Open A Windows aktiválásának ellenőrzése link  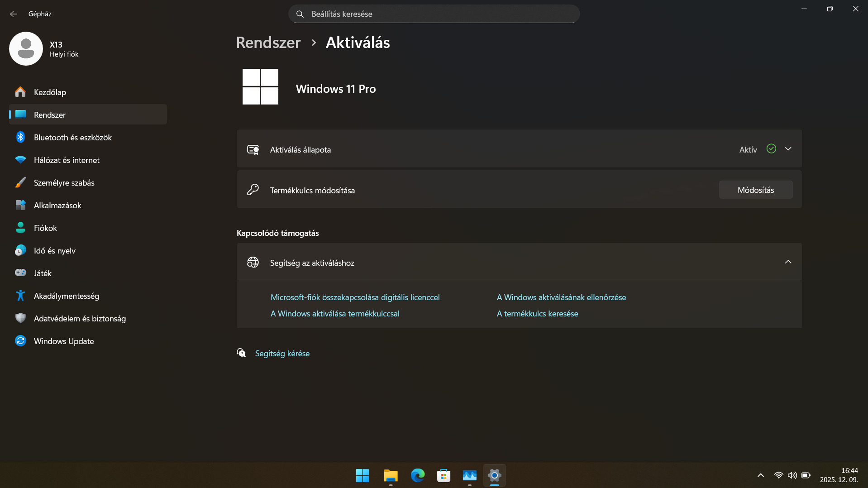pos(562,297)
